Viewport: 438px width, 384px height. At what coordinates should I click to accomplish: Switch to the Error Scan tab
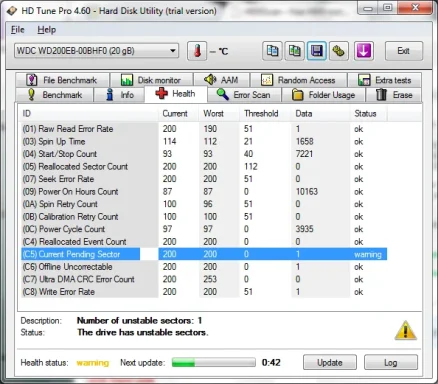point(244,95)
